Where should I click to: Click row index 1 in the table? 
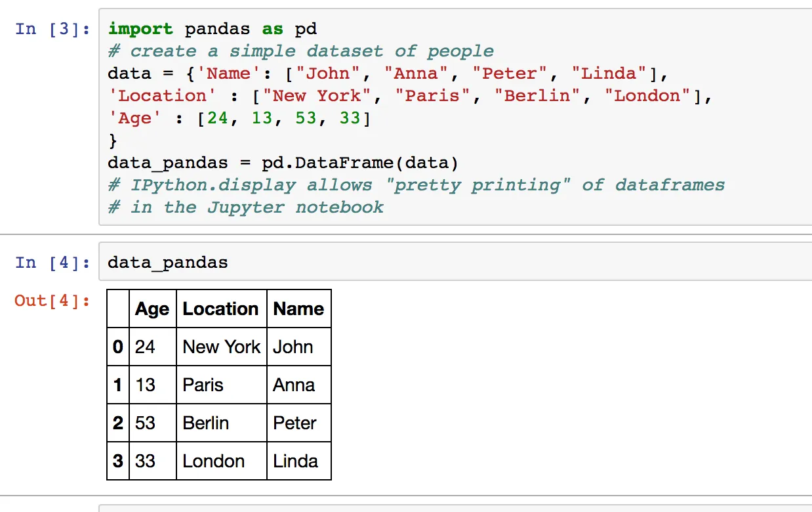118,385
